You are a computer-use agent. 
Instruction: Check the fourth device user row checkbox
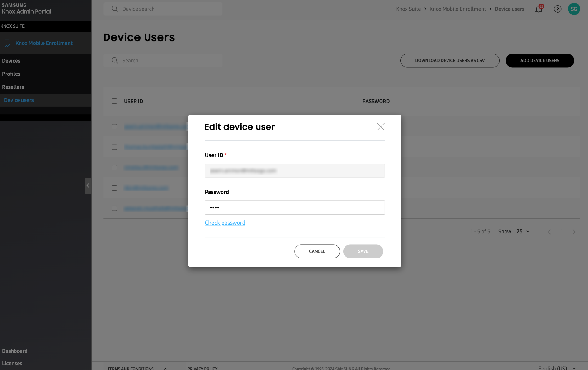pyautogui.click(x=114, y=188)
